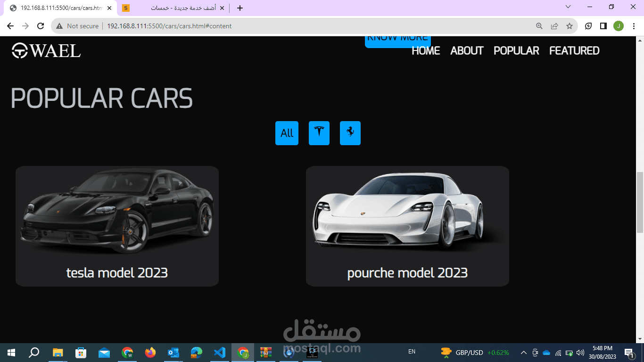Open the pourche model 2023 car image
Screen dimensions: 644x362
click(407, 212)
